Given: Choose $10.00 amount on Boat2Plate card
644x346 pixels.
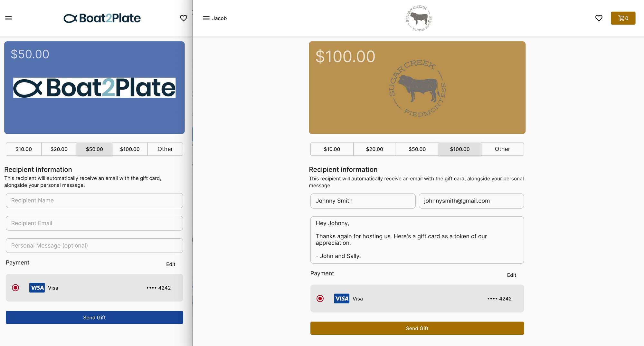Looking at the screenshot, I should coord(24,149).
